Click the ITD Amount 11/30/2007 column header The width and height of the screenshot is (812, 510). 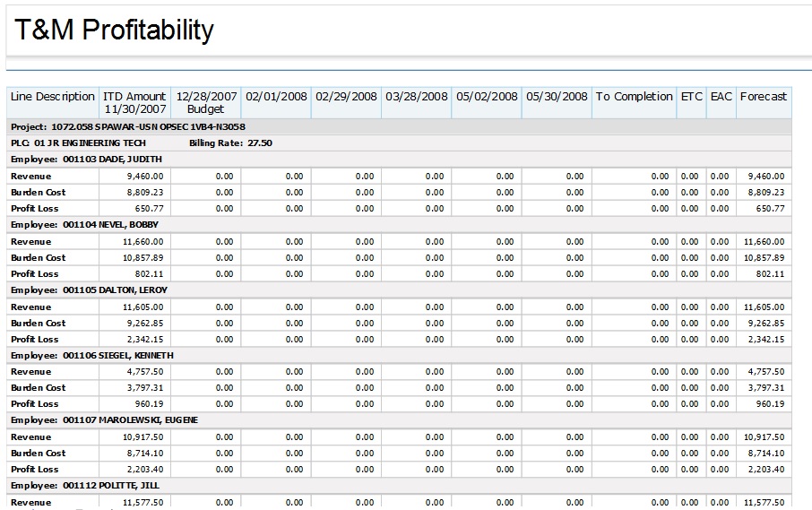coord(134,102)
